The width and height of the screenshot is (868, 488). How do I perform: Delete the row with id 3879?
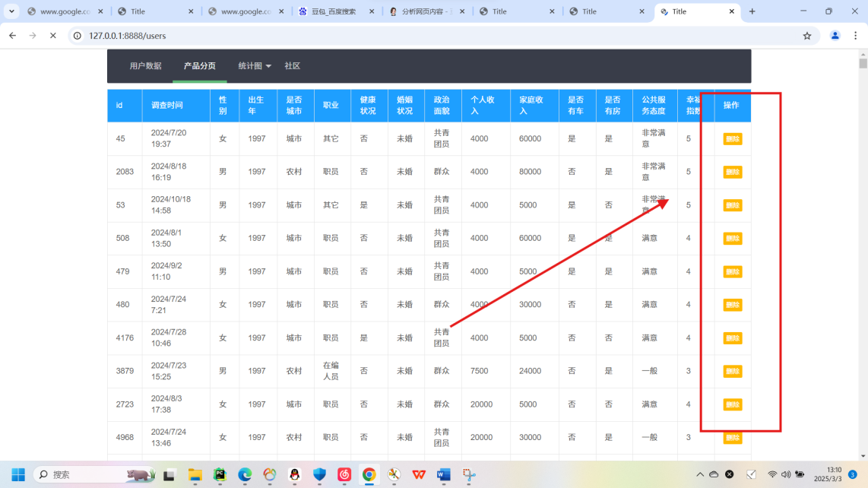[x=733, y=371]
